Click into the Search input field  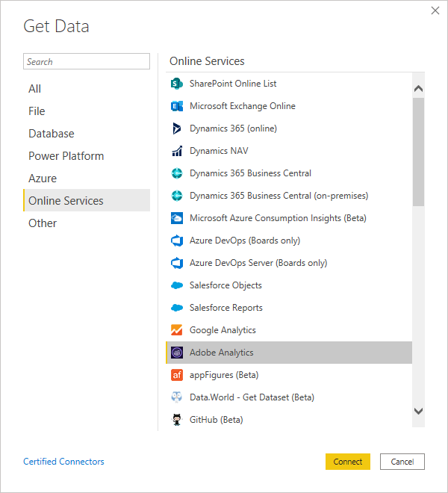coord(87,62)
